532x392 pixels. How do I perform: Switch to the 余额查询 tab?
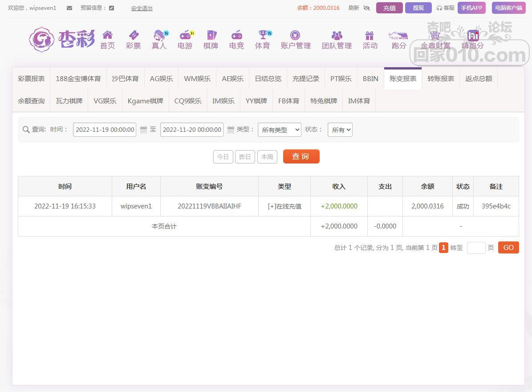coord(31,101)
